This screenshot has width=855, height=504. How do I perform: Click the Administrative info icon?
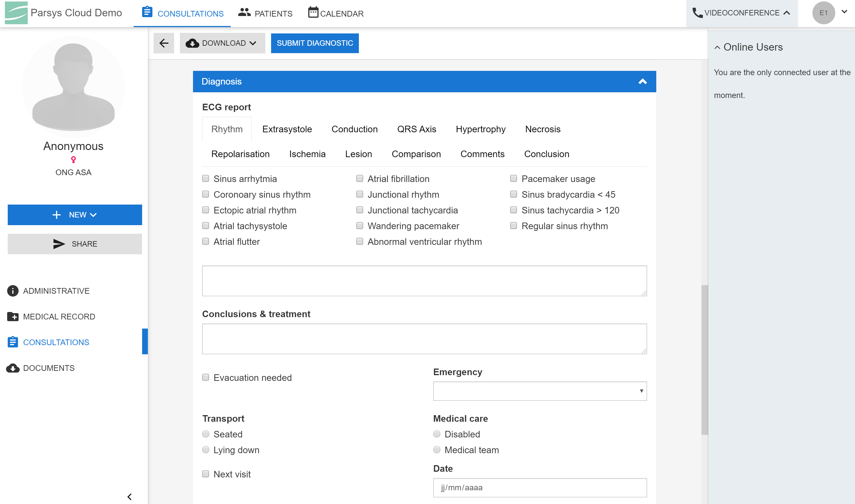click(13, 291)
